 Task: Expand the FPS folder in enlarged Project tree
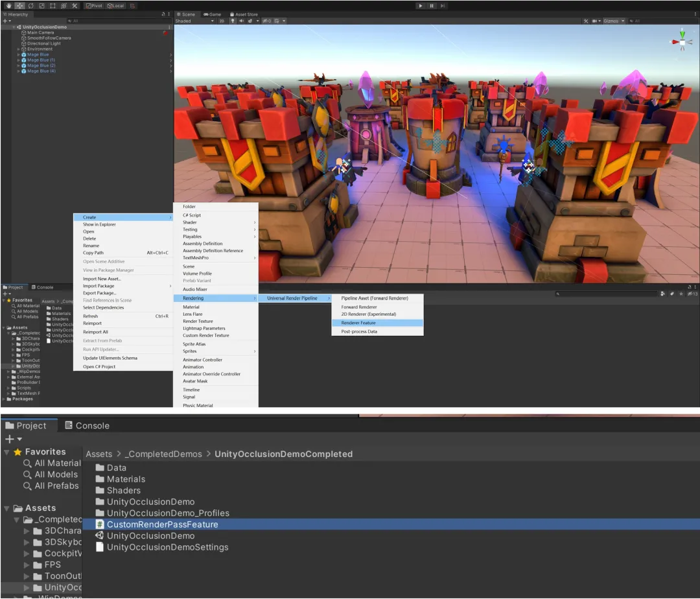click(27, 565)
